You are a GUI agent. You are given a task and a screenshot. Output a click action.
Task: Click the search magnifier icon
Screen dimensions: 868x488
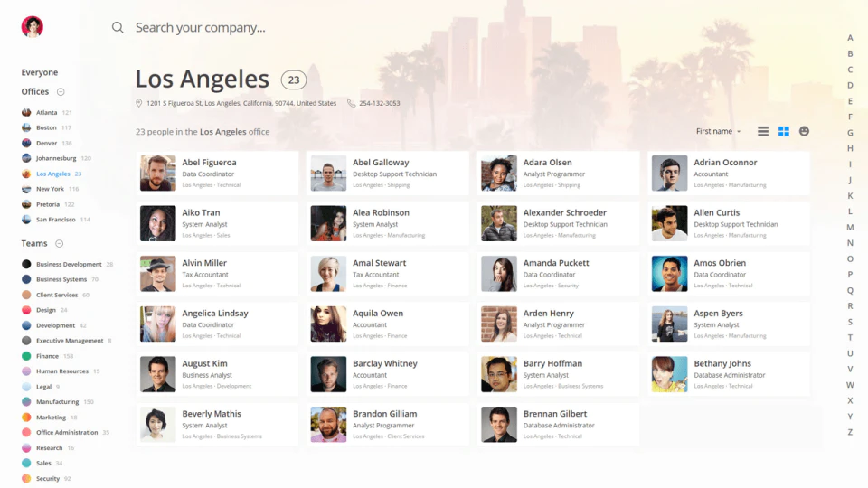(118, 27)
